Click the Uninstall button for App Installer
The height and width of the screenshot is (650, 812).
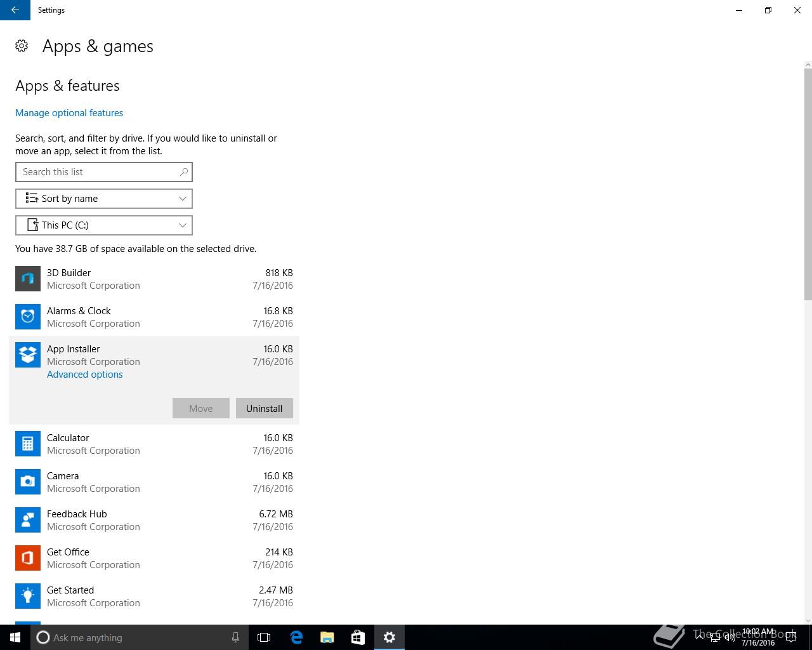pyautogui.click(x=265, y=408)
